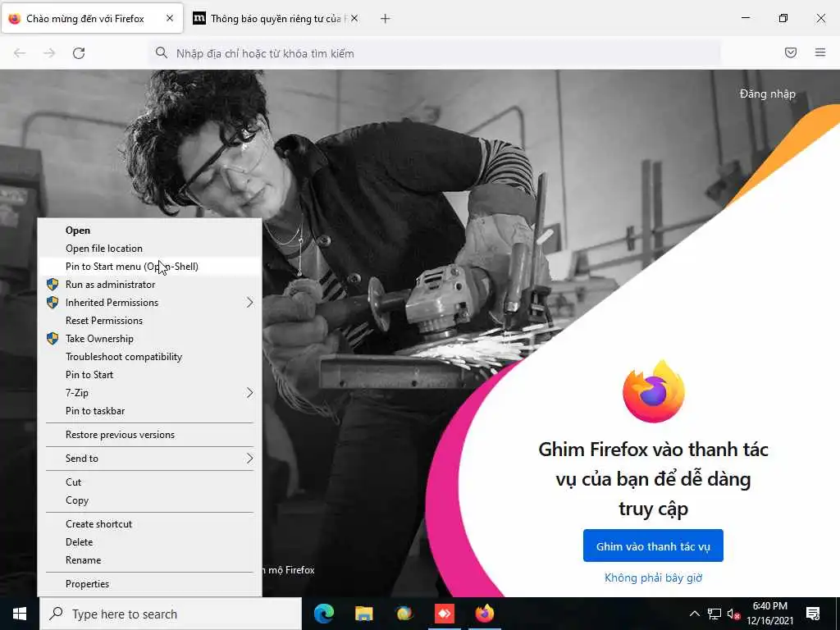Image resolution: width=840 pixels, height=630 pixels.
Task: Select Copy in the context menu
Action: pyautogui.click(x=150, y=500)
